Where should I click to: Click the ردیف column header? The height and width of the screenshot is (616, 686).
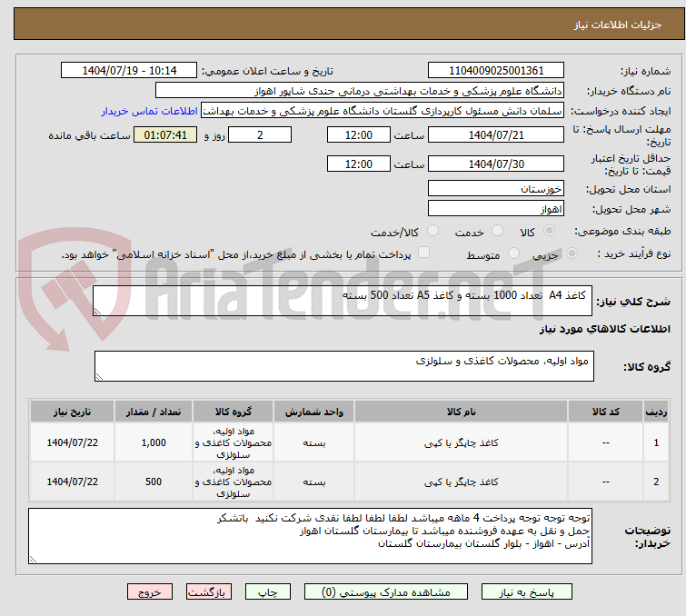point(656,412)
